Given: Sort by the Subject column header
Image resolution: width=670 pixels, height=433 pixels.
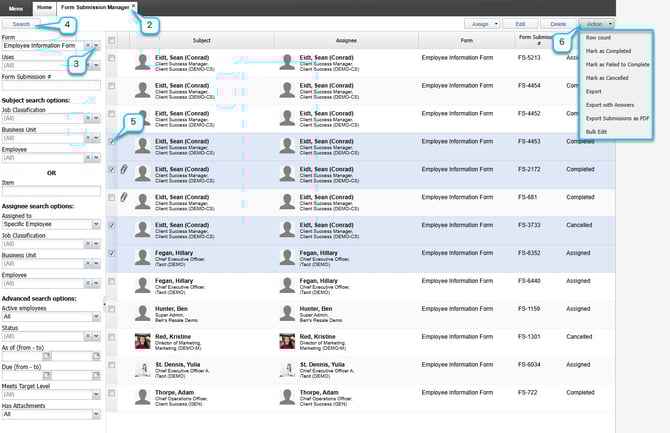Looking at the screenshot, I should pos(202,41).
